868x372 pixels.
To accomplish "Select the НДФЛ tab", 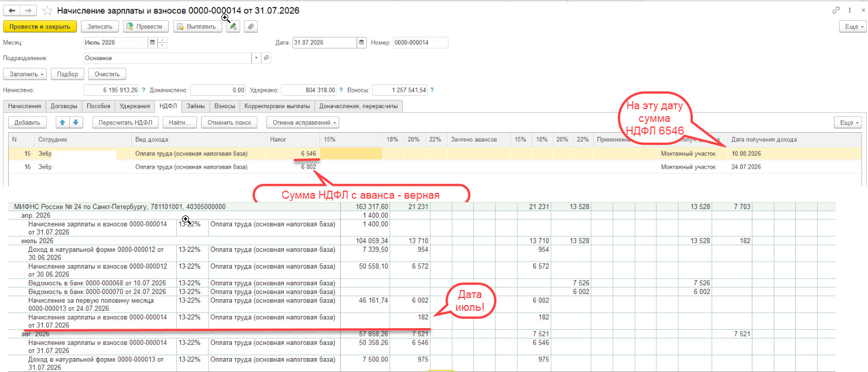I will tap(168, 106).
